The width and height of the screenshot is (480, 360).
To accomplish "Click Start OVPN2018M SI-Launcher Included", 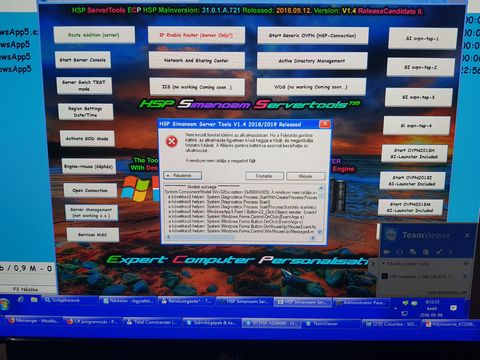I will 410,207.
